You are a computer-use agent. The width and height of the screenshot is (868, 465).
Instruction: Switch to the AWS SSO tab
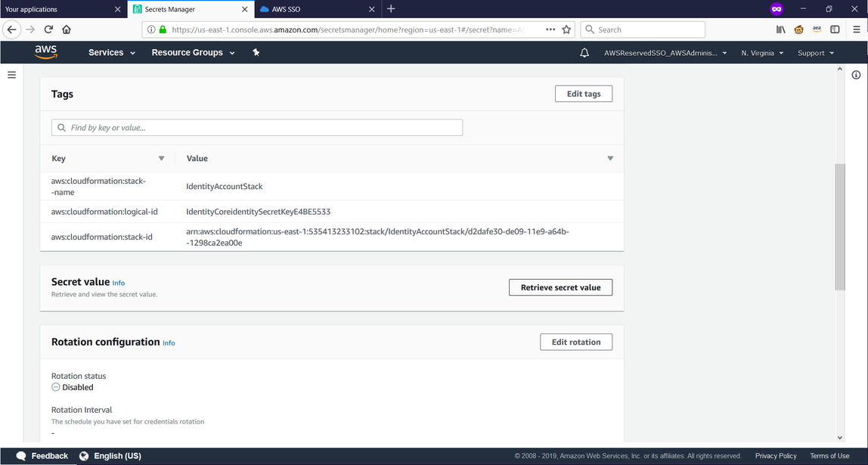pos(318,9)
